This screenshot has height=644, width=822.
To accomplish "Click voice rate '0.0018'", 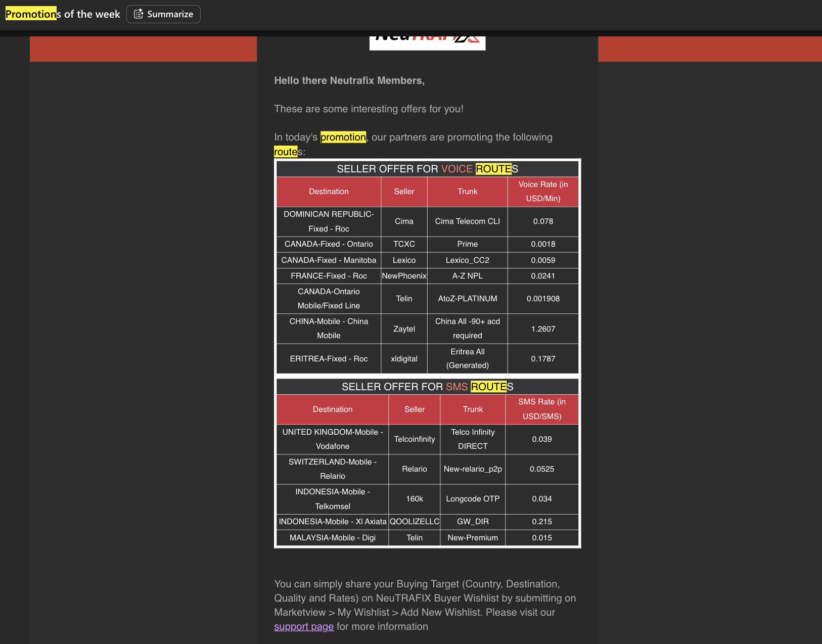I will [543, 244].
